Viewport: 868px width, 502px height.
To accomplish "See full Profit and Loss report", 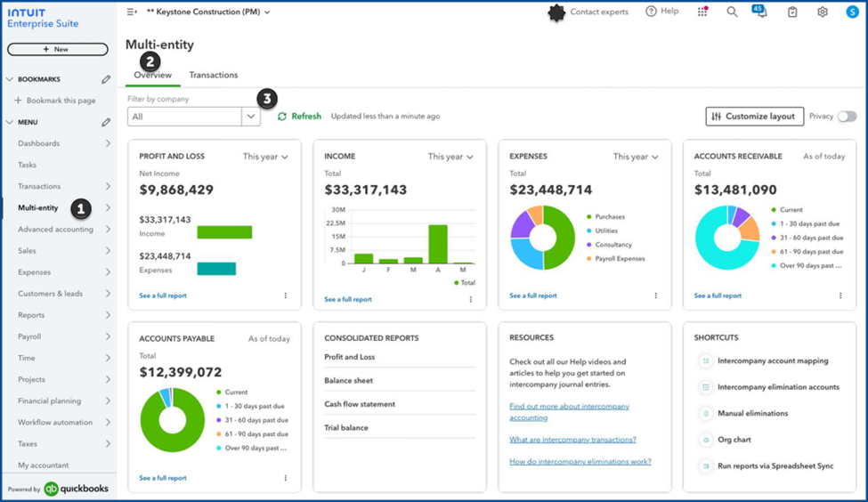I will coord(163,296).
